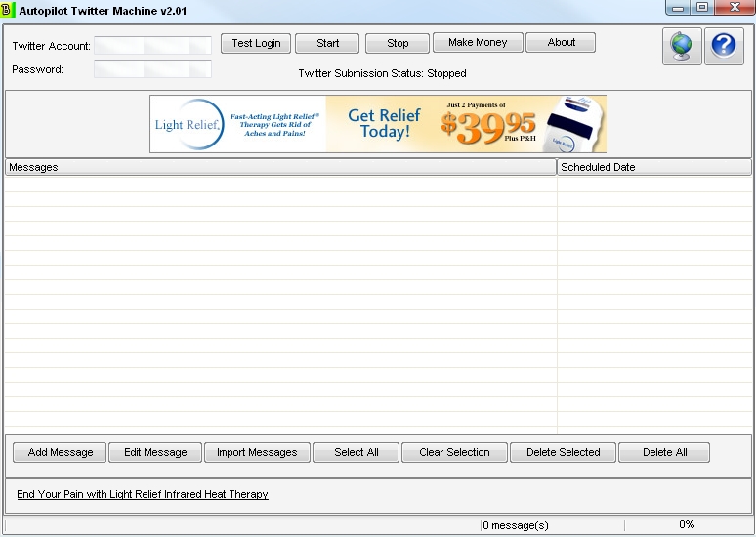Focus the Twitter Account input field
Screen dimensions: 756x537
coord(152,45)
